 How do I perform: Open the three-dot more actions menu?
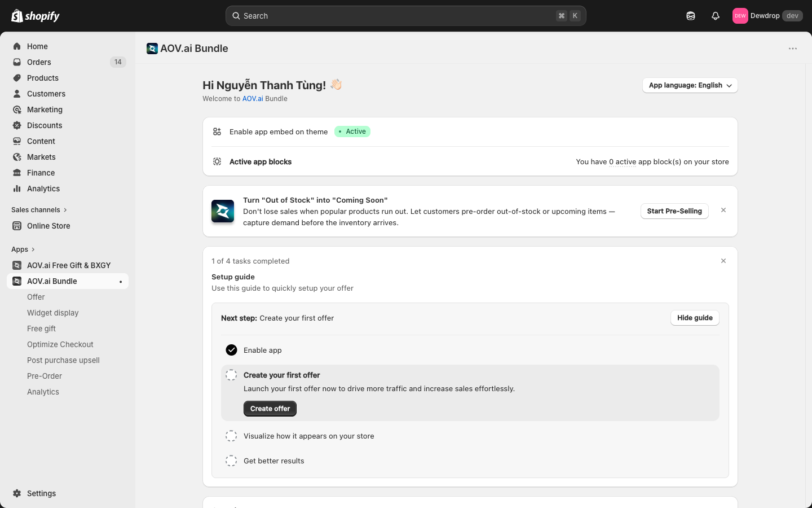pyautogui.click(x=793, y=49)
